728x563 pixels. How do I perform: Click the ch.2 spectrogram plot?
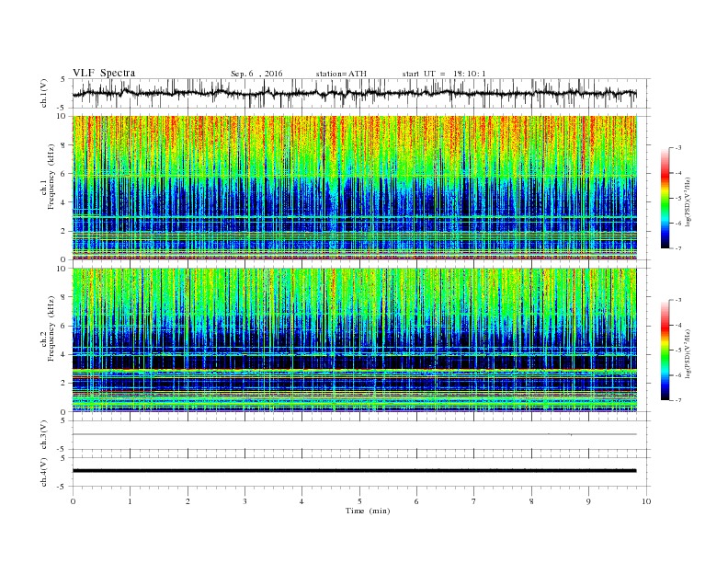click(355, 340)
